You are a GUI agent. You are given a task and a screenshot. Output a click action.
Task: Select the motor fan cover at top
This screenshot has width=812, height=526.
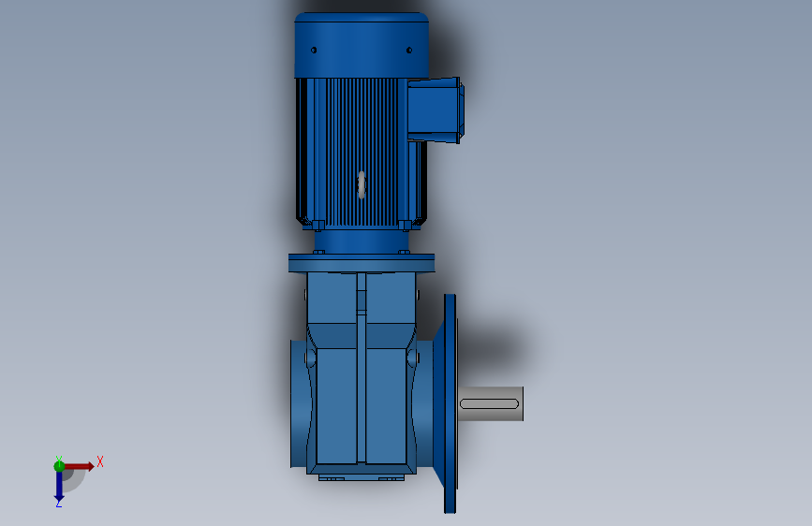362,45
